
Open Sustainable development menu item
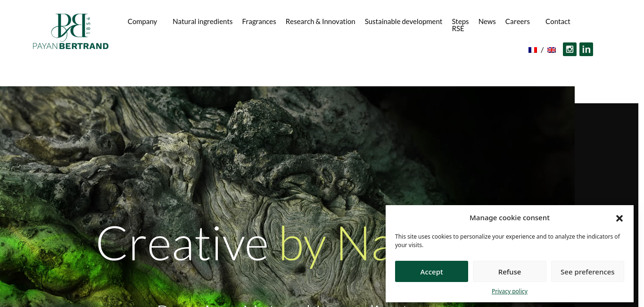point(404,22)
